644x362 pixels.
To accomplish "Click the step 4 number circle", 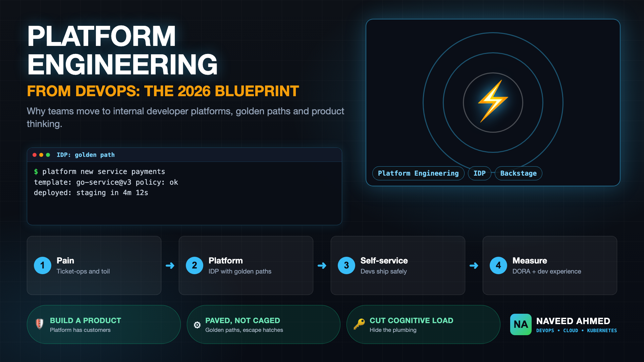I will pyautogui.click(x=498, y=265).
